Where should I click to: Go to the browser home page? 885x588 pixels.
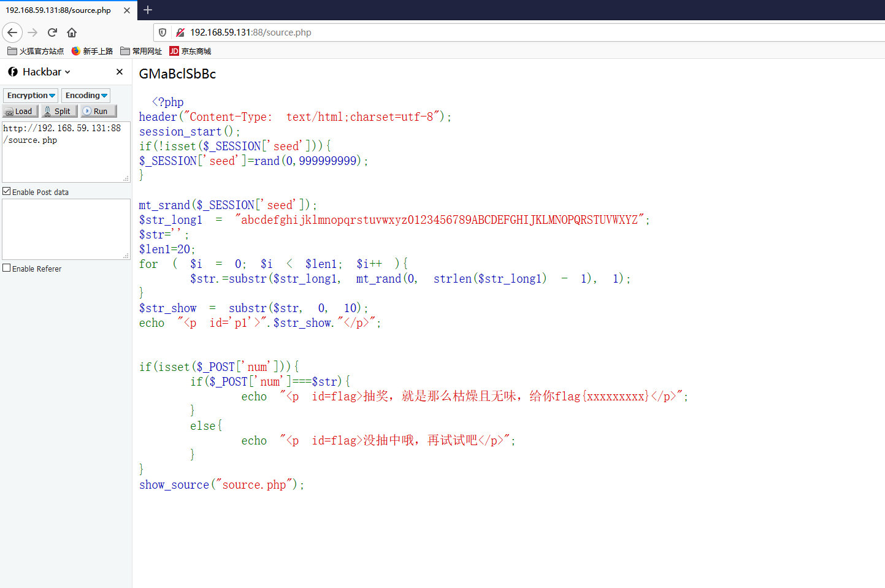pyautogui.click(x=72, y=32)
